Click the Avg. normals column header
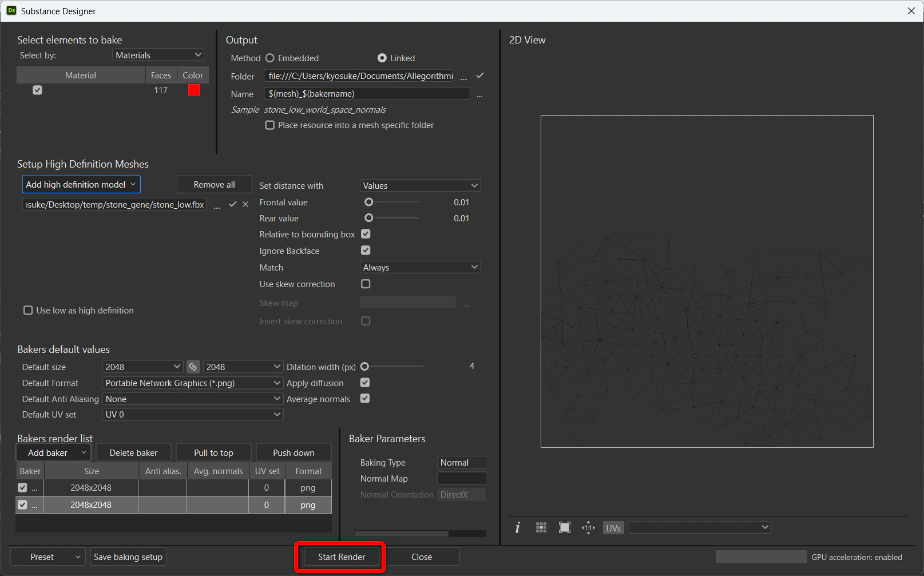This screenshot has height=576, width=924. [218, 471]
